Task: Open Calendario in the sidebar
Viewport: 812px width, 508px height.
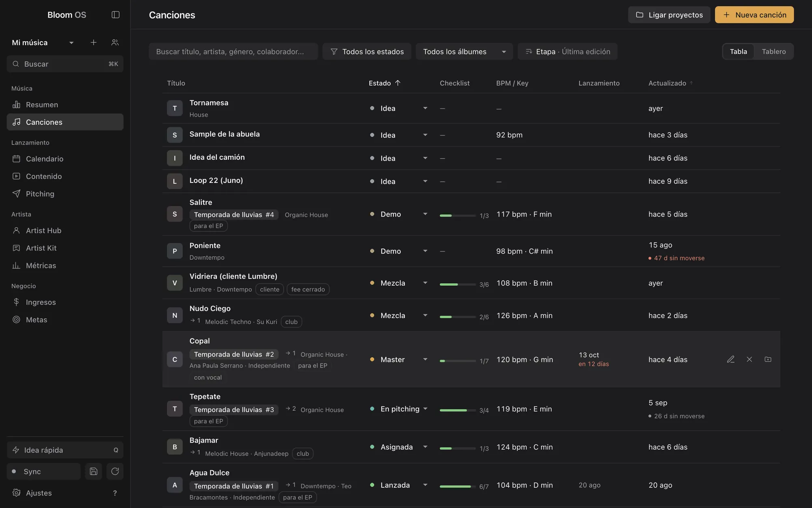Action: 65,158
